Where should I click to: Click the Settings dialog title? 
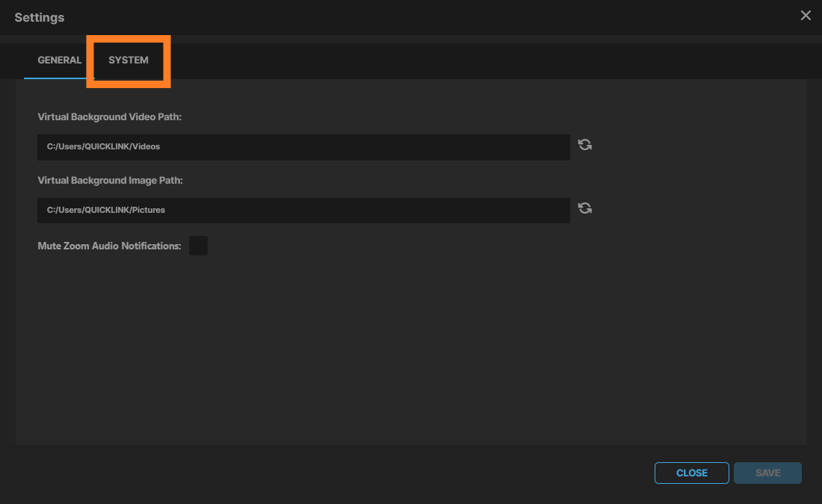click(x=40, y=17)
